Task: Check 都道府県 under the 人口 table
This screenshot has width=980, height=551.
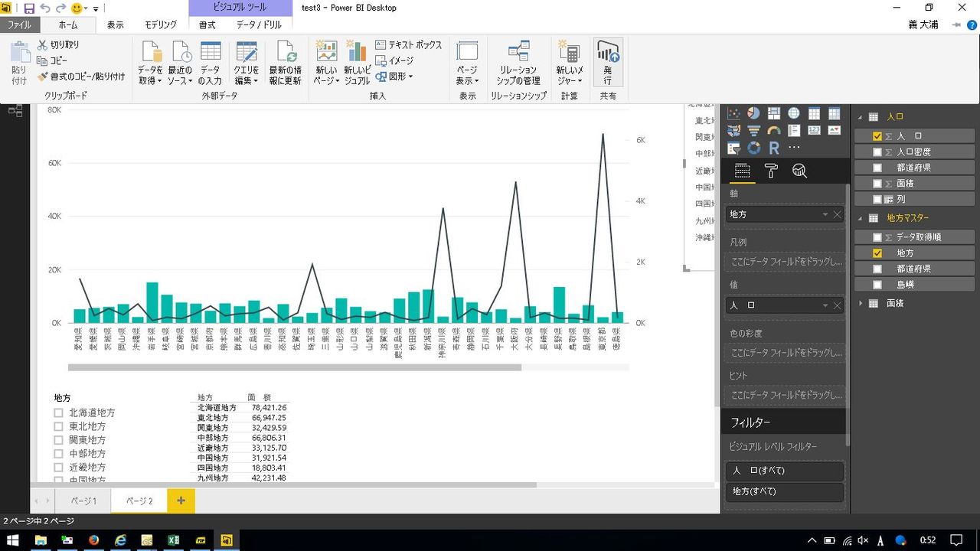Action: point(877,168)
